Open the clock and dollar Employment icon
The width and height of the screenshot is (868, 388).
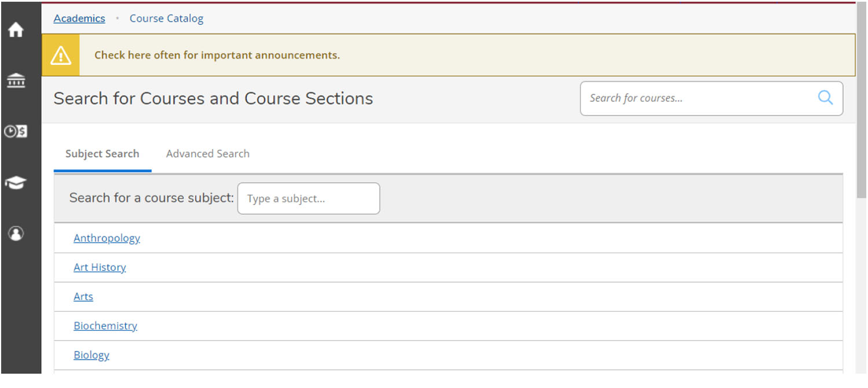pos(16,131)
